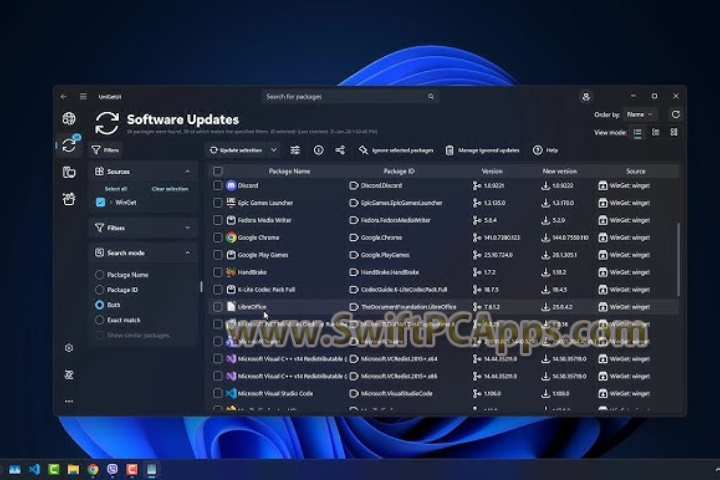Check the LibreOffice package checkbox
720x480 pixels.
click(x=218, y=307)
